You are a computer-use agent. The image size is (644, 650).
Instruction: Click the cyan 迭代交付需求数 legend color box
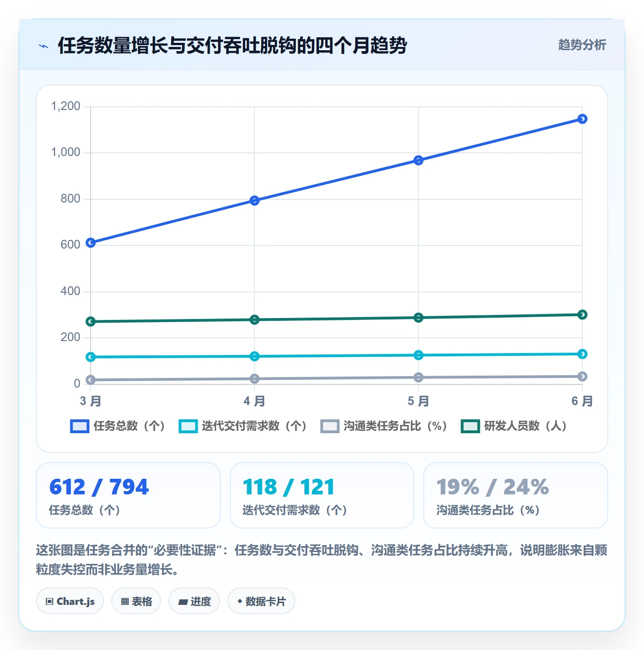pos(188,426)
